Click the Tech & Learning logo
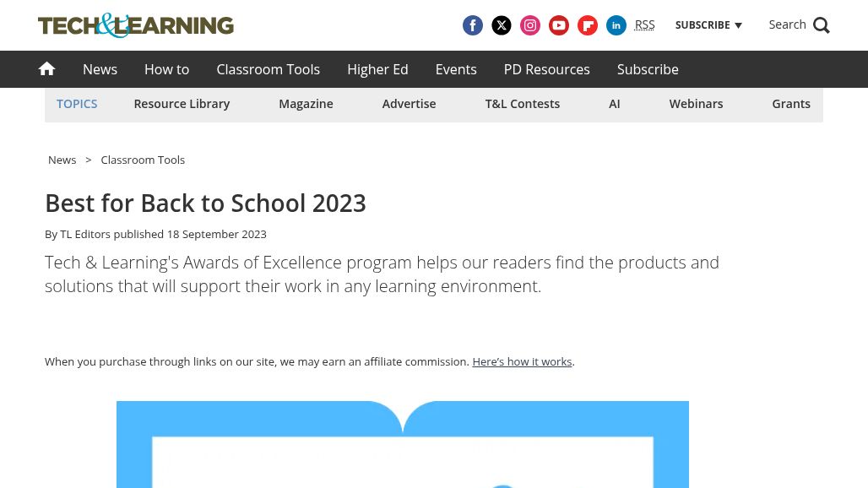 136,25
